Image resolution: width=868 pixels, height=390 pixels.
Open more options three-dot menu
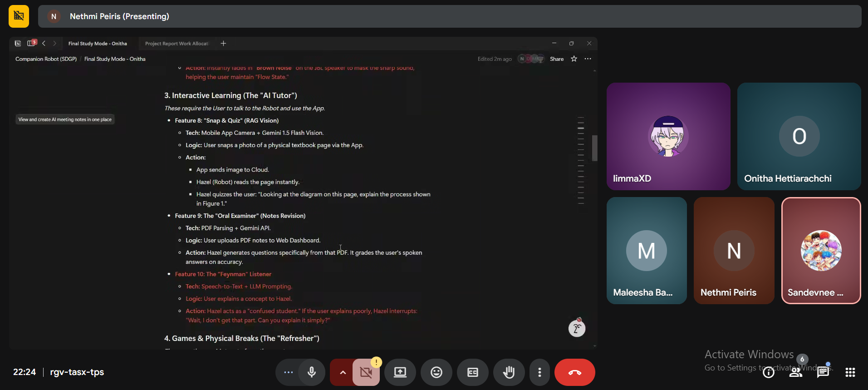pos(539,372)
